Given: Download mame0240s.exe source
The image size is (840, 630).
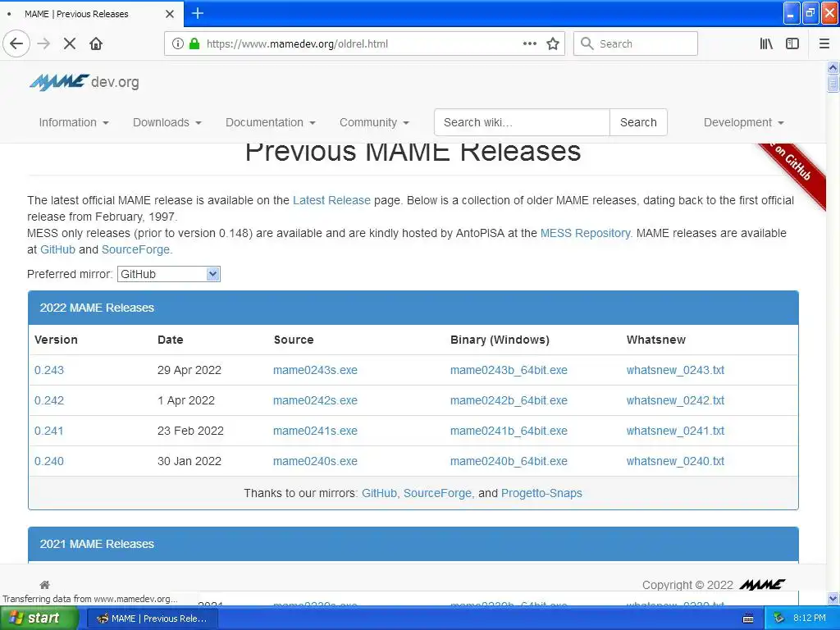Looking at the screenshot, I should [315, 461].
